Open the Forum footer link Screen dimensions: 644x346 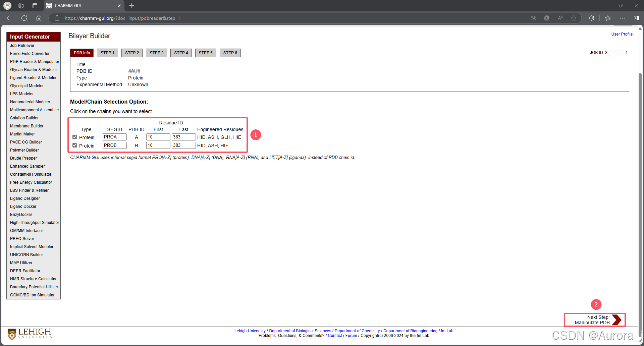pos(351,336)
